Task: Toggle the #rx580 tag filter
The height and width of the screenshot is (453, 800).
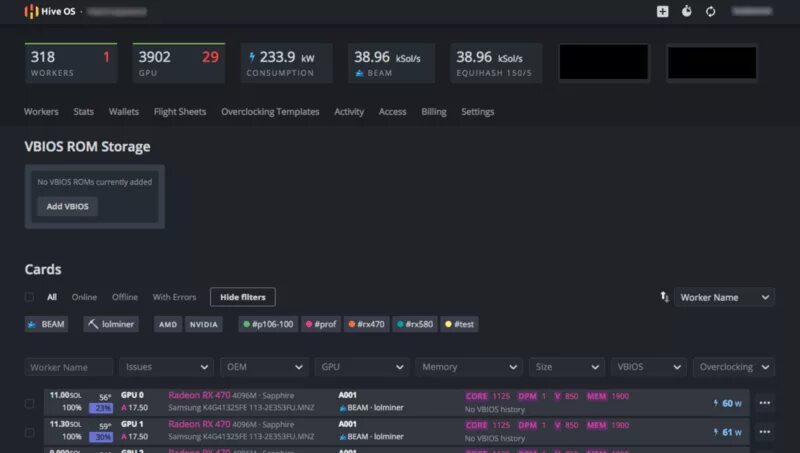Action: 415,324
